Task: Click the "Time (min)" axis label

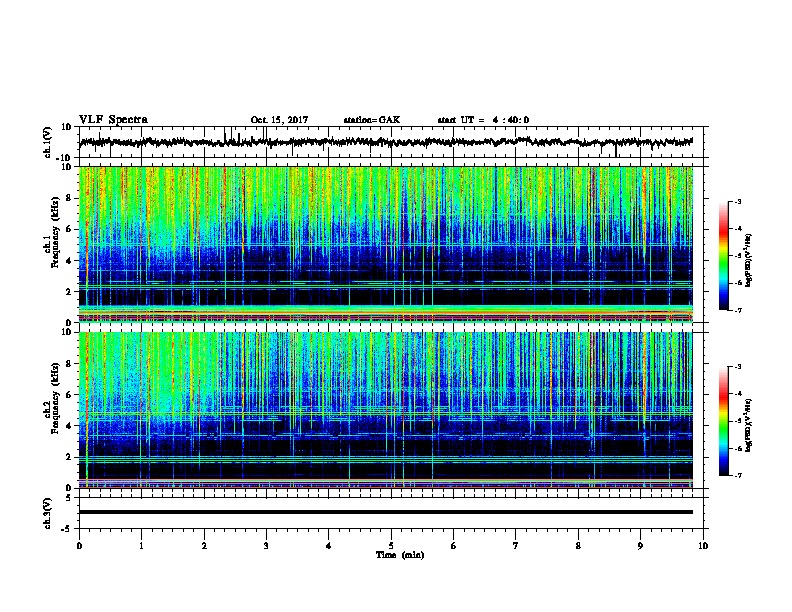Action: [400, 555]
